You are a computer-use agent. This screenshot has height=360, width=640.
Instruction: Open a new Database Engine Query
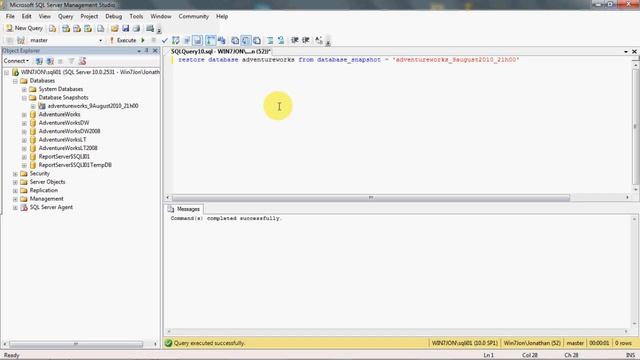point(53,28)
